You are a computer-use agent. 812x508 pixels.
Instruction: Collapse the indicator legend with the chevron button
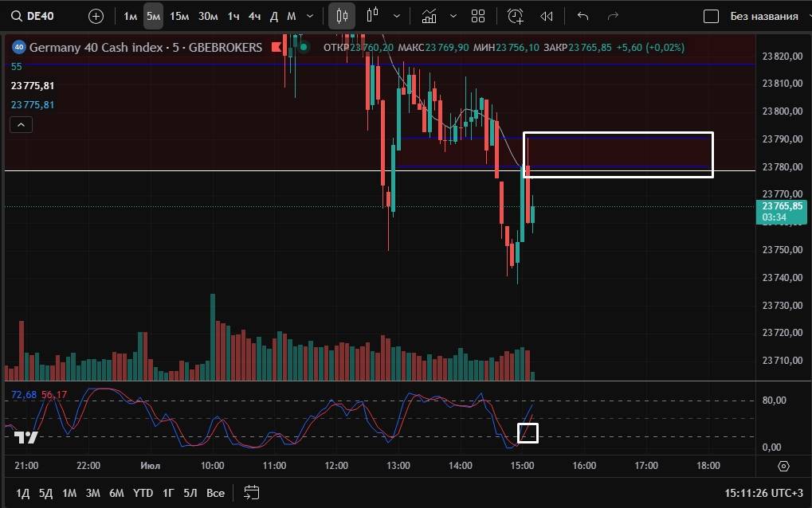click(x=22, y=125)
